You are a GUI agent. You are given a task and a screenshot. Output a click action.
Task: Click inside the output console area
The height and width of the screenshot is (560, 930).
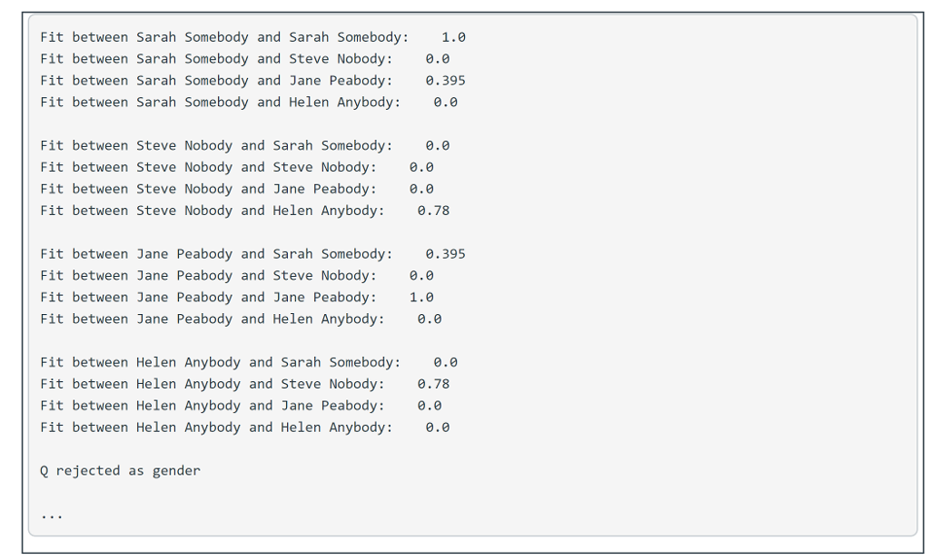(636, 272)
